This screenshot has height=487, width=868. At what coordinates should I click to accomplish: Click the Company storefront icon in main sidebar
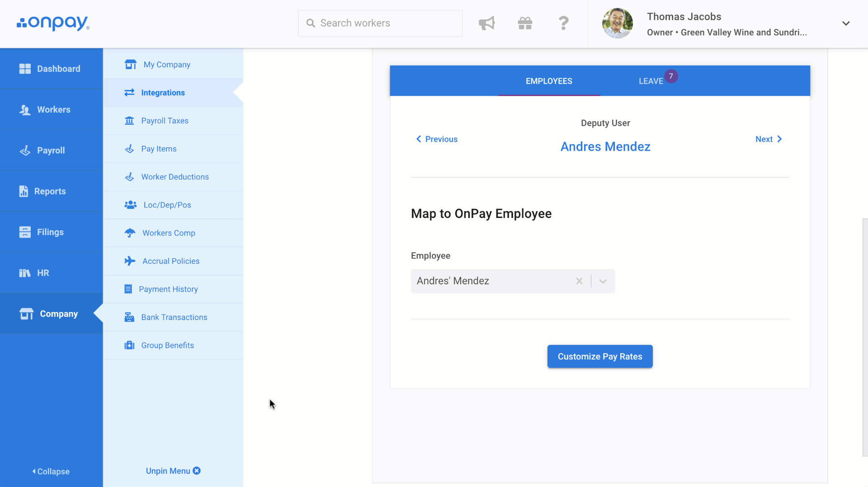(26, 314)
